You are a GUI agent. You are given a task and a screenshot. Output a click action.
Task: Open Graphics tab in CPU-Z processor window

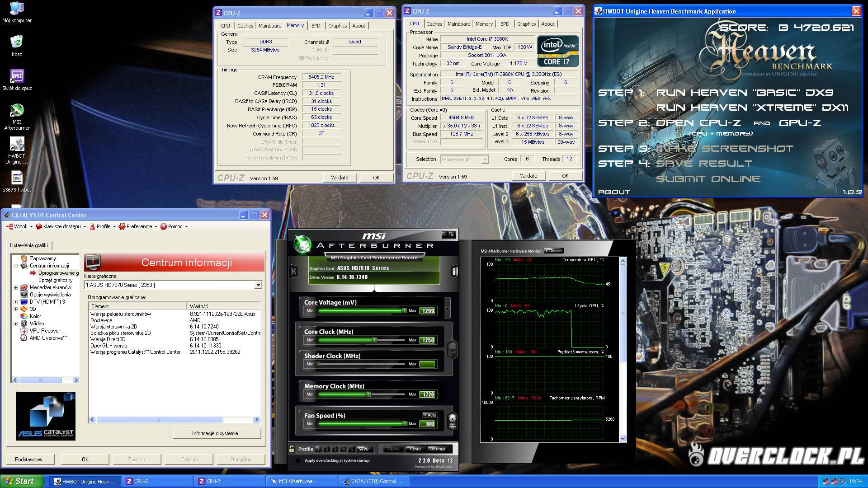coord(526,24)
